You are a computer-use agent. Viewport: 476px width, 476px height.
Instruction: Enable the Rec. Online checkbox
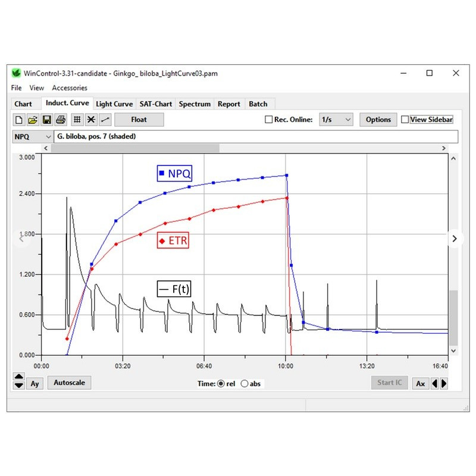pyautogui.click(x=269, y=120)
